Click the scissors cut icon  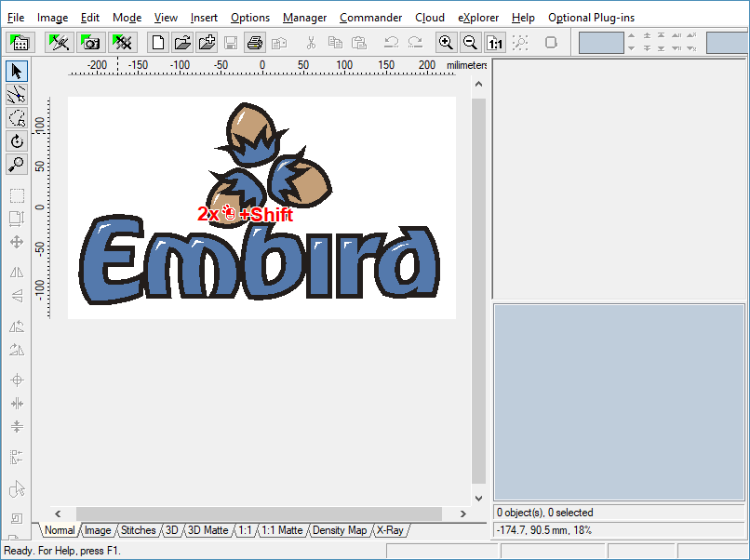[311, 43]
